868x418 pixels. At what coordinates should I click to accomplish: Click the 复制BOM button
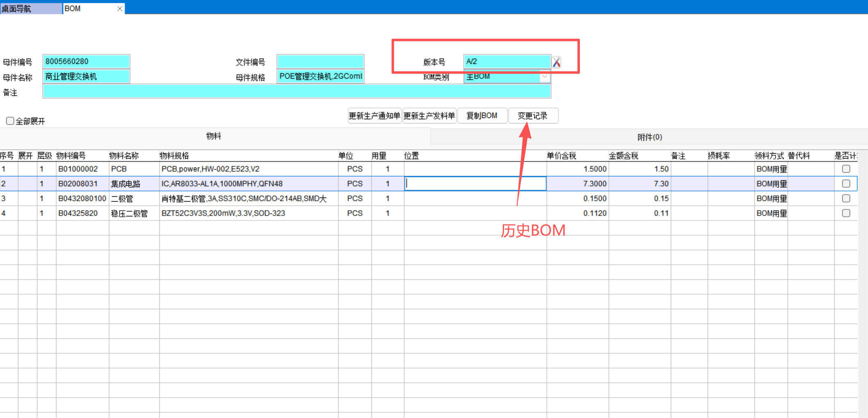coord(482,116)
